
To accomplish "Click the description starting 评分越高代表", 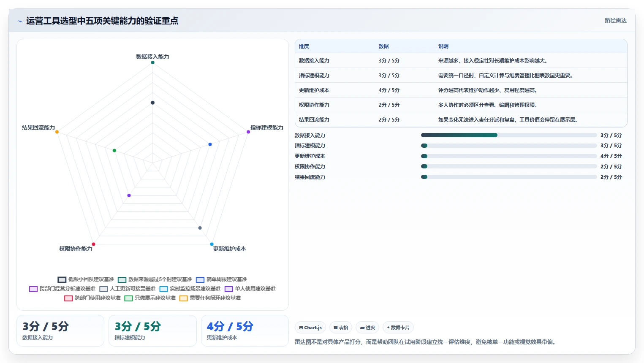I will coord(488,90).
